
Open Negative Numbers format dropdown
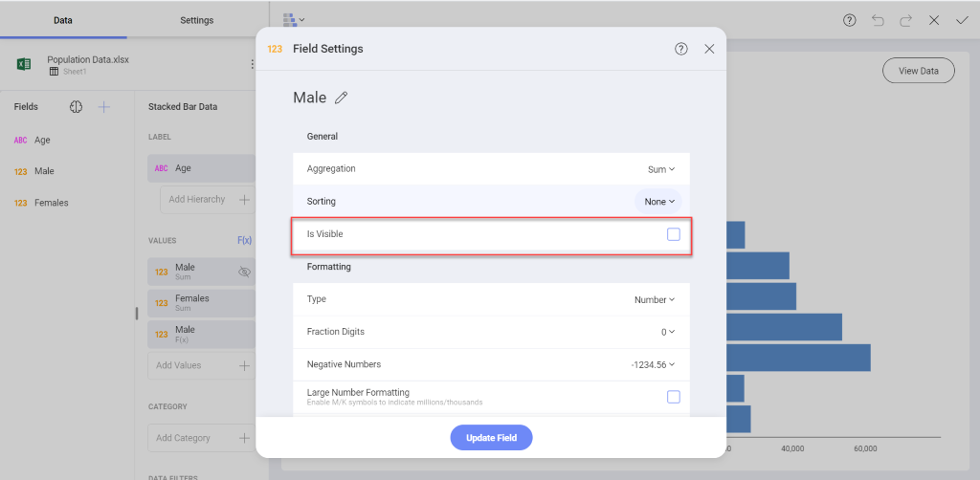pyautogui.click(x=653, y=364)
